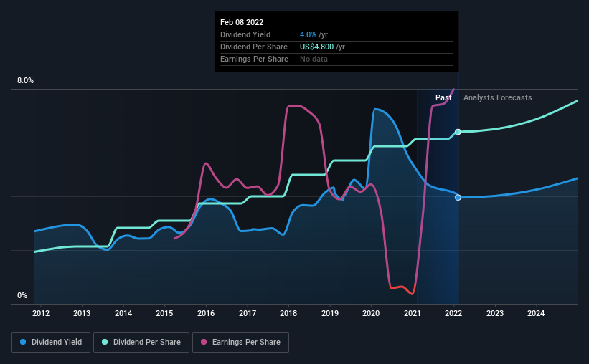589x364 pixels.
Task: Click the US$4.800 dividend per share value
Action: tap(316, 47)
